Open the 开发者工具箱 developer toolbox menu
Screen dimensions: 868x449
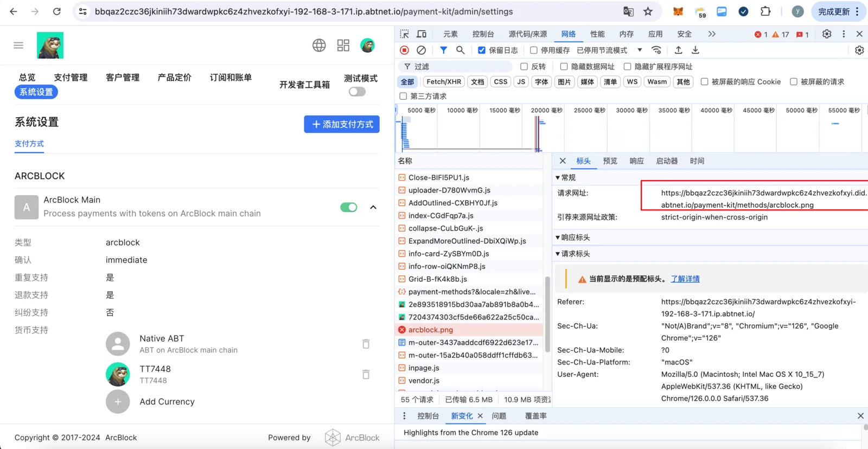(304, 85)
